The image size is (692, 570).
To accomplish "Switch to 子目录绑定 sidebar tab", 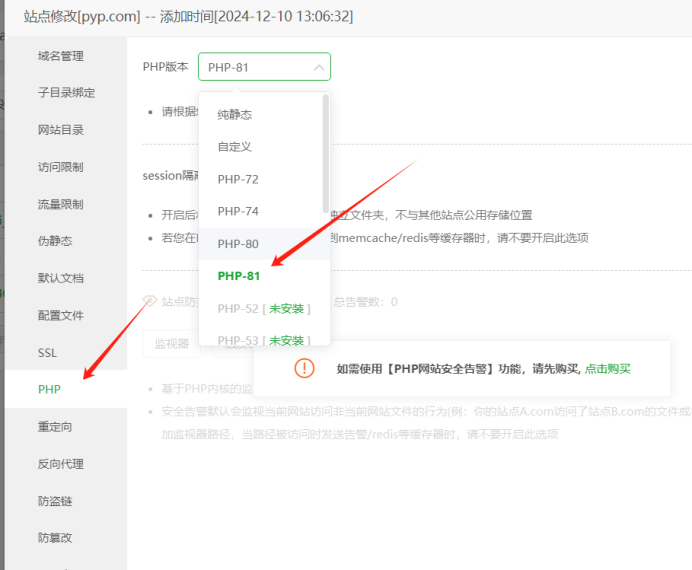I will point(66,93).
